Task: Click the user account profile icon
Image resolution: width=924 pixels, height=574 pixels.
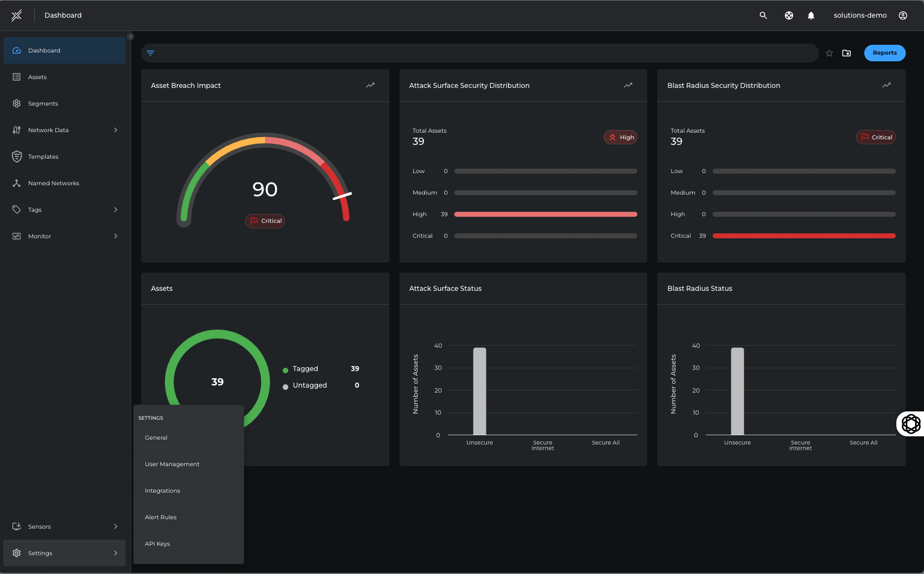Action: (903, 15)
